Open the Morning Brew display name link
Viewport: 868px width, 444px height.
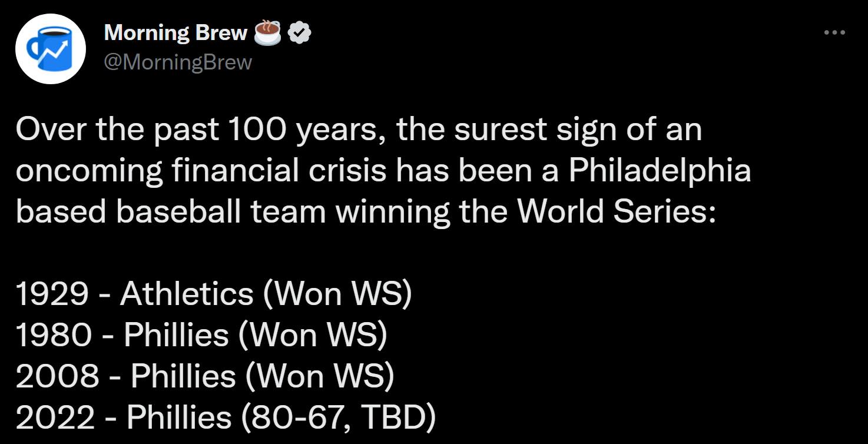tap(175, 33)
